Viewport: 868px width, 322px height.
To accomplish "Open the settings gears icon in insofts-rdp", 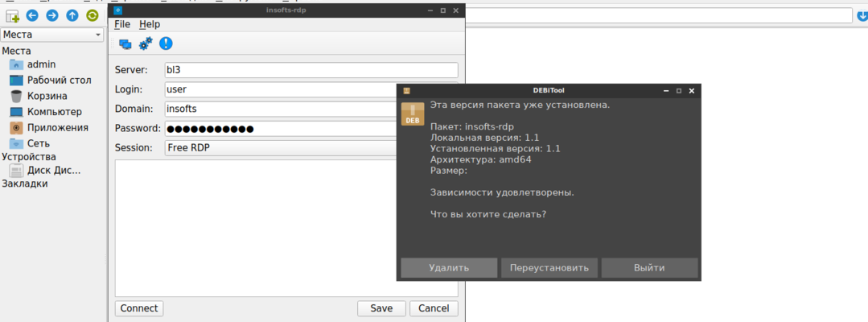I will pos(146,43).
